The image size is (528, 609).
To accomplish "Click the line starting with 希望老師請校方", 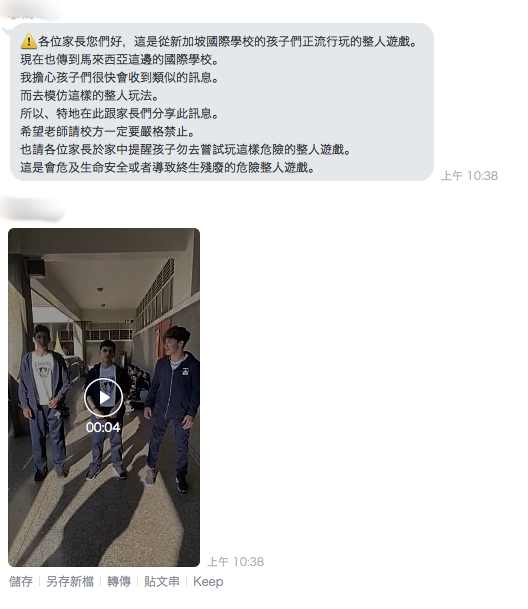I will (x=108, y=131).
